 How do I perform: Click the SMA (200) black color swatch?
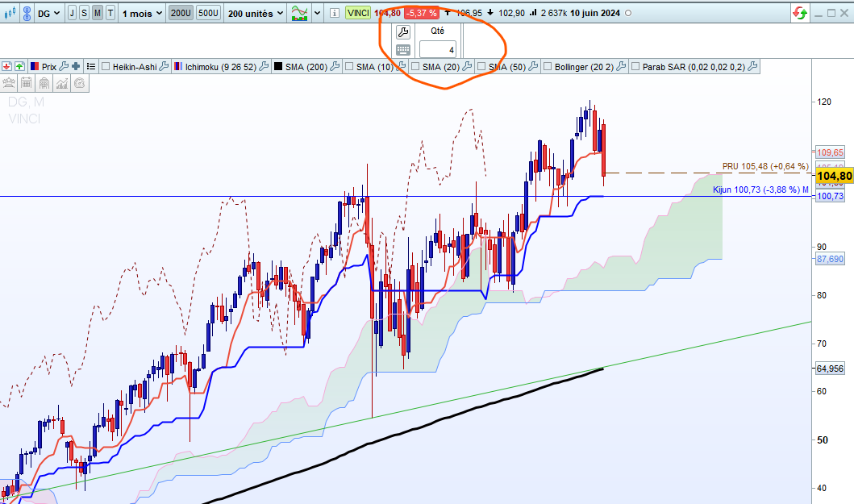277,66
